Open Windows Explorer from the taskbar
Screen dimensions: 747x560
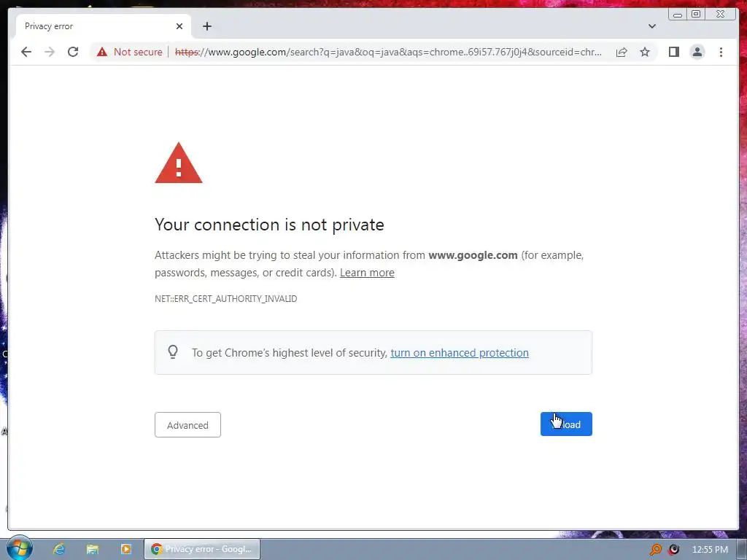93,549
